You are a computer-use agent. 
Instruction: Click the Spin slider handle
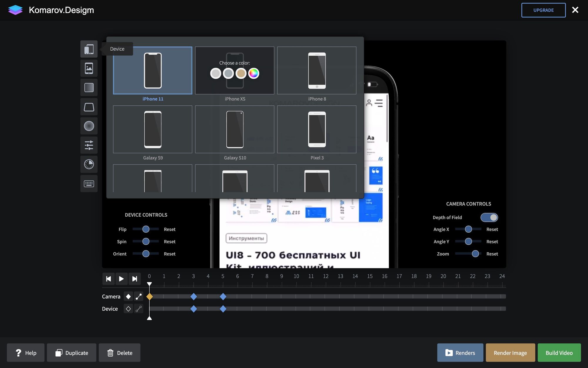[146, 241]
